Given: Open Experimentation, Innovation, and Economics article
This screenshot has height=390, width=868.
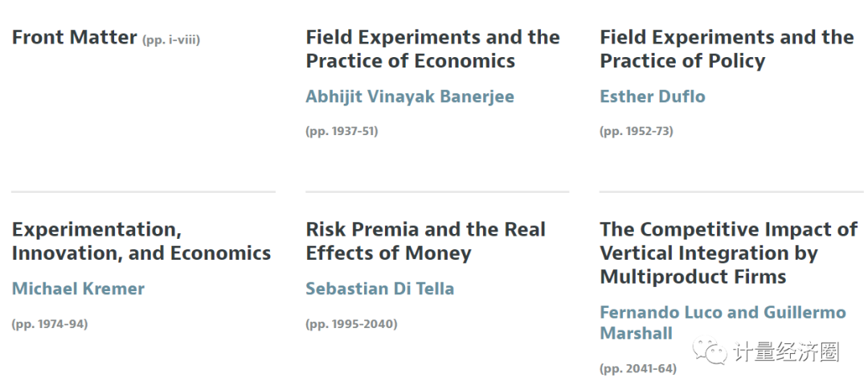Looking at the screenshot, I should [141, 241].
